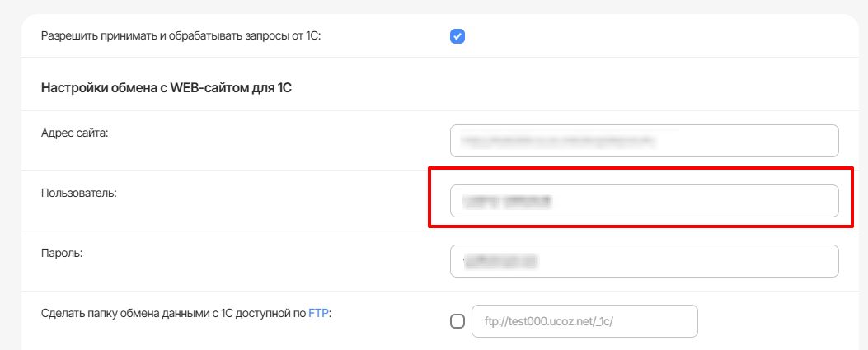Click the Адрес сайта input field

[x=644, y=141]
